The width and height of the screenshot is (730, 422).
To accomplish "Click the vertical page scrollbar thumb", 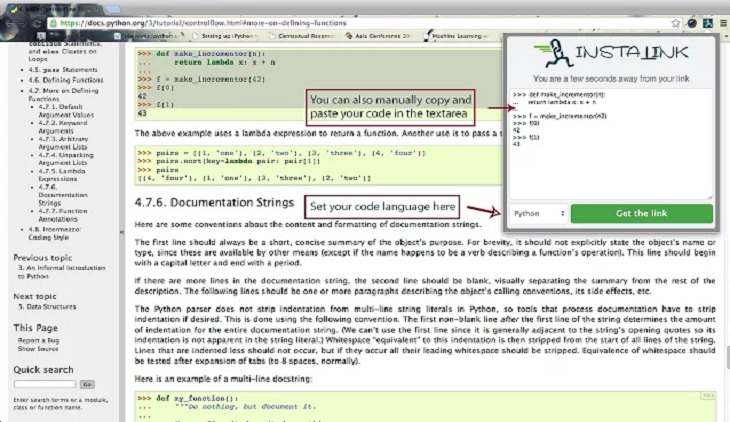I will click(728, 358).
